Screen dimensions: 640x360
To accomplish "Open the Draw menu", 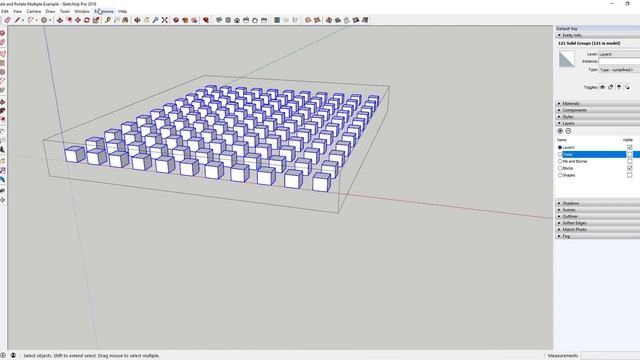I will coord(50,11).
